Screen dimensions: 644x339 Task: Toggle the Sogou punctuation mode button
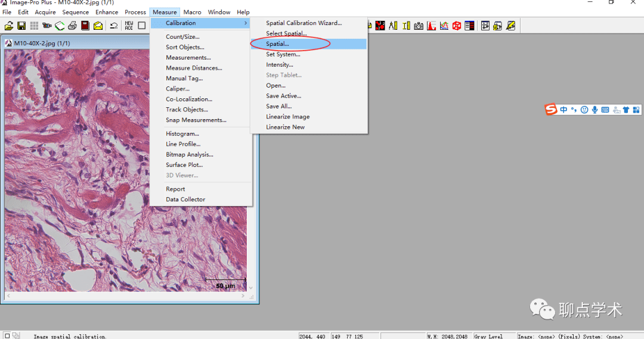pyautogui.click(x=574, y=110)
